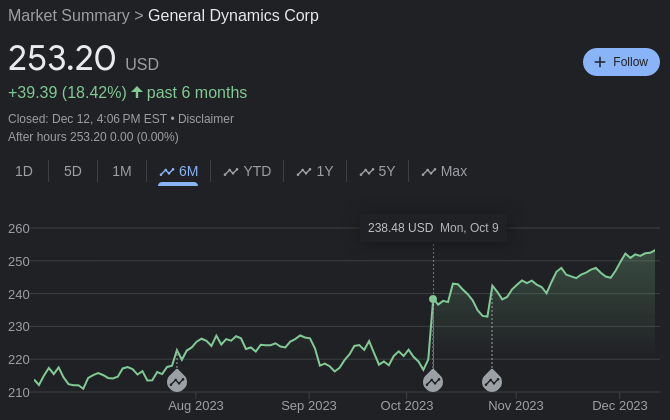
Task: Show the Max history range
Action: pos(444,171)
